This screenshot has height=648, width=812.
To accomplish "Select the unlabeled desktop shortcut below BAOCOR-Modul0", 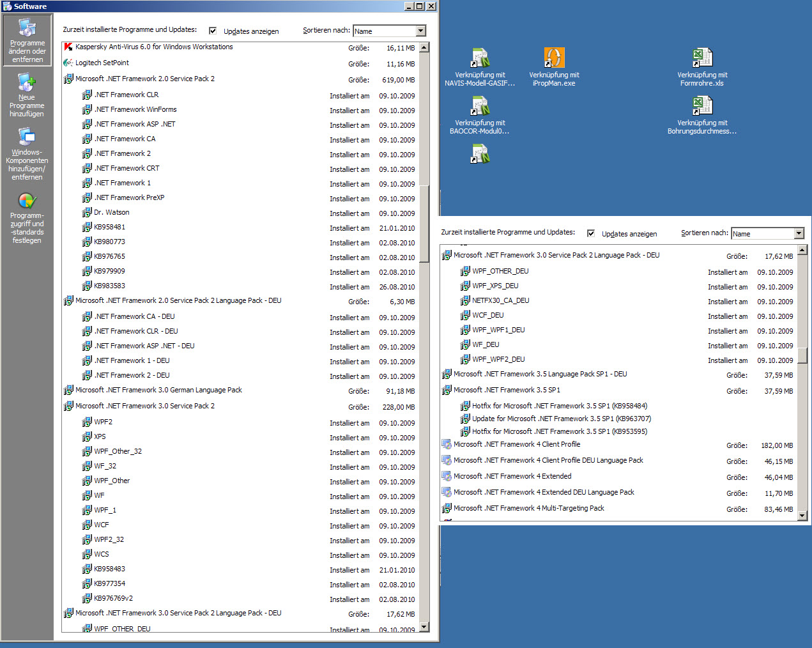I will (x=480, y=153).
